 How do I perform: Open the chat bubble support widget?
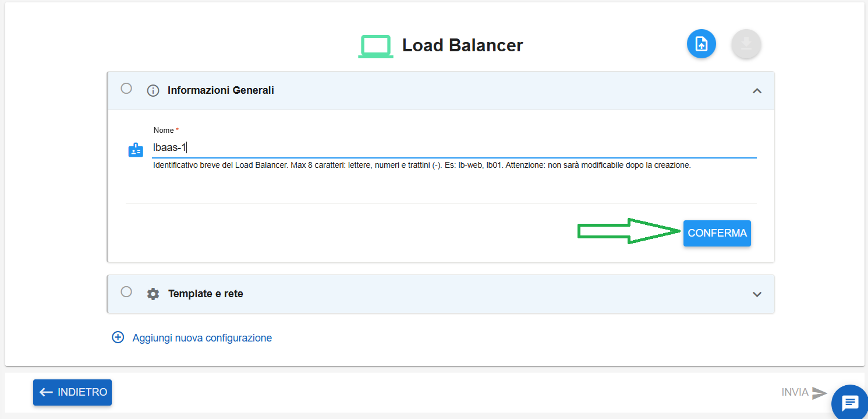coord(849,402)
